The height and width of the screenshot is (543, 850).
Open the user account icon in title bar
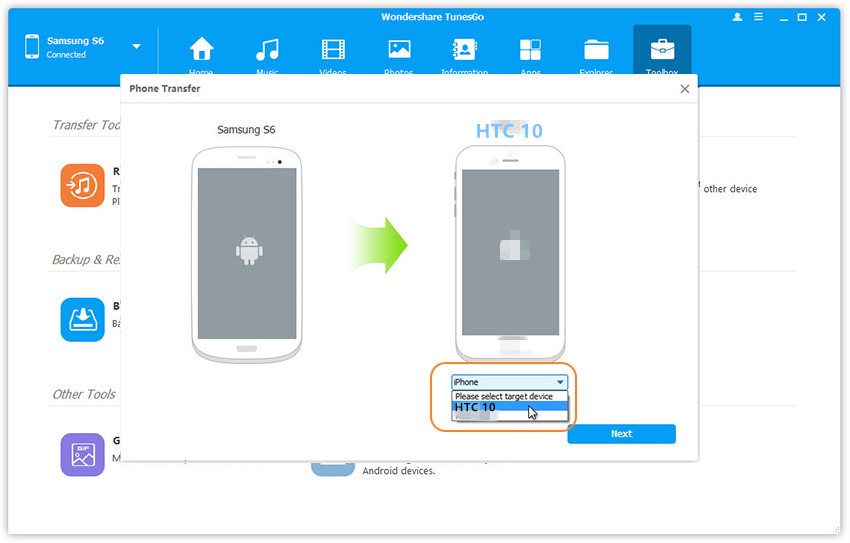737,17
